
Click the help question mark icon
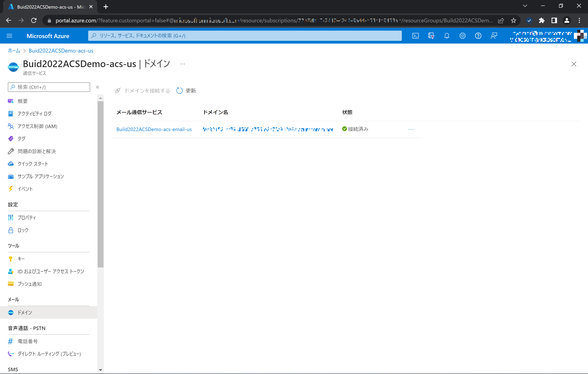pyautogui.click(x=478, y=36)
